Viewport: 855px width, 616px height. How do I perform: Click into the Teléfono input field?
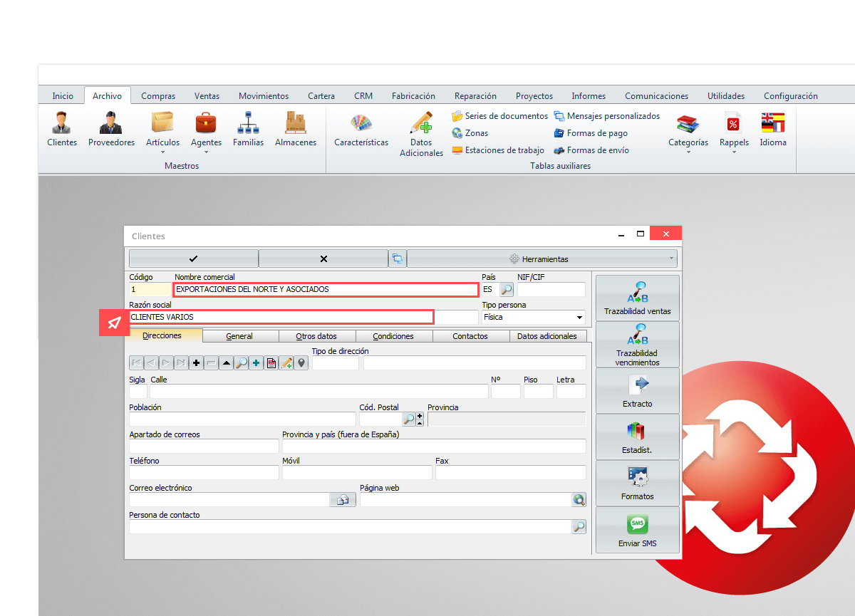pos(204,473)
